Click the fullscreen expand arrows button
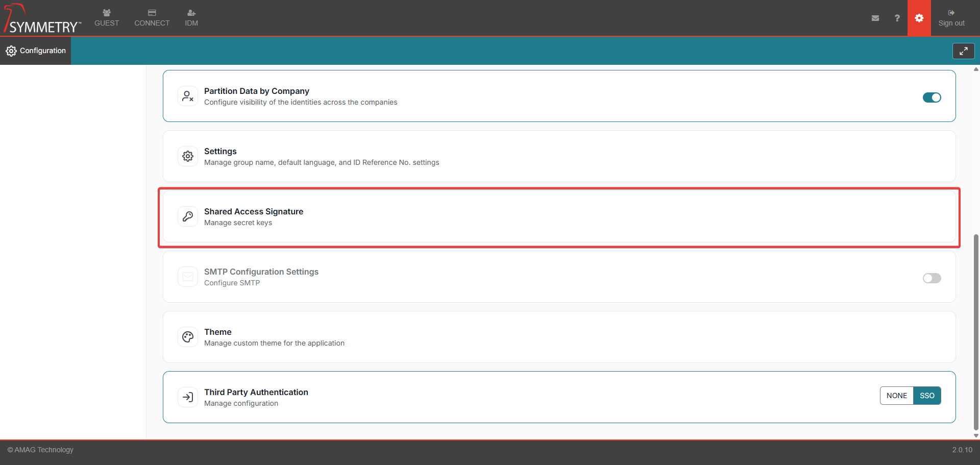 pos(963,51)
